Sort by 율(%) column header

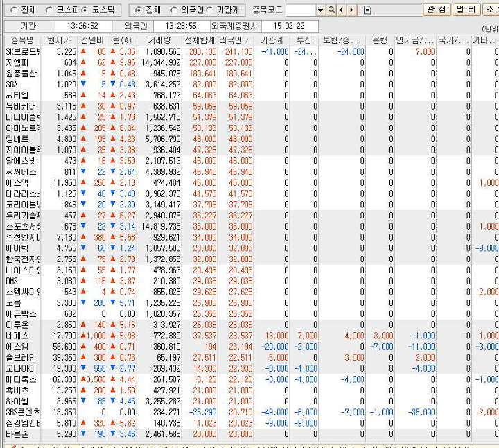pyautogui.click(x=122, y=40)
